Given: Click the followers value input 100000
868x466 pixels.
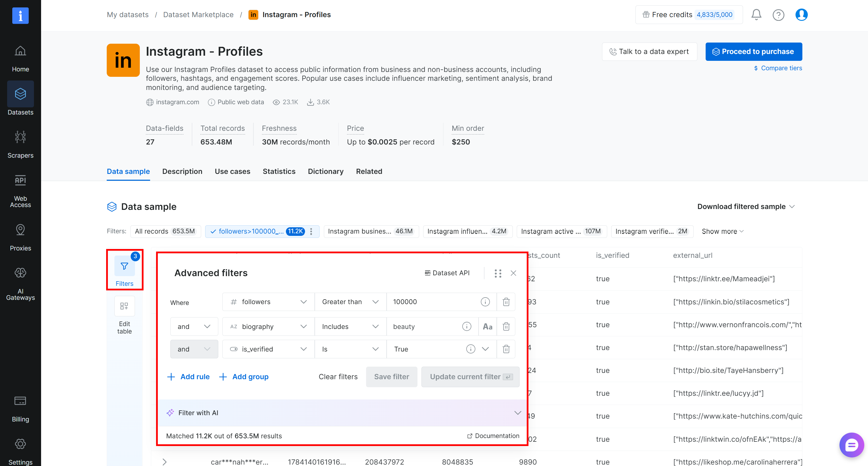Looking at the screenshot, I should point(433,302).
